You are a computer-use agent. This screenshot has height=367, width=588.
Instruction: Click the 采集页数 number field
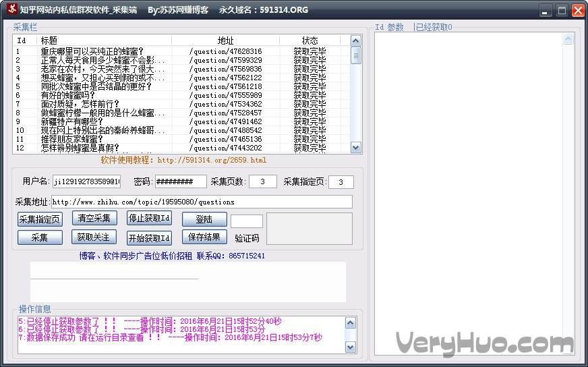(263, 181)
